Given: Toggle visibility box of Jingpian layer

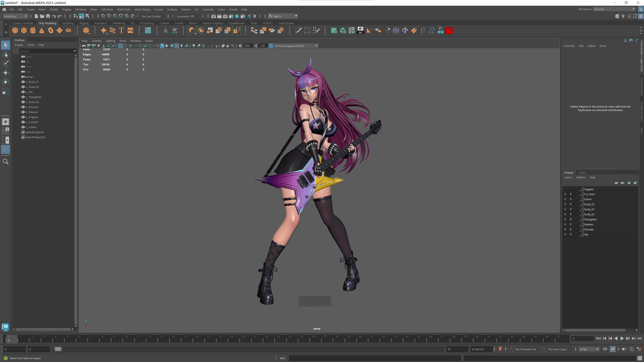Looking at the screenshot, I should (565, 189).
